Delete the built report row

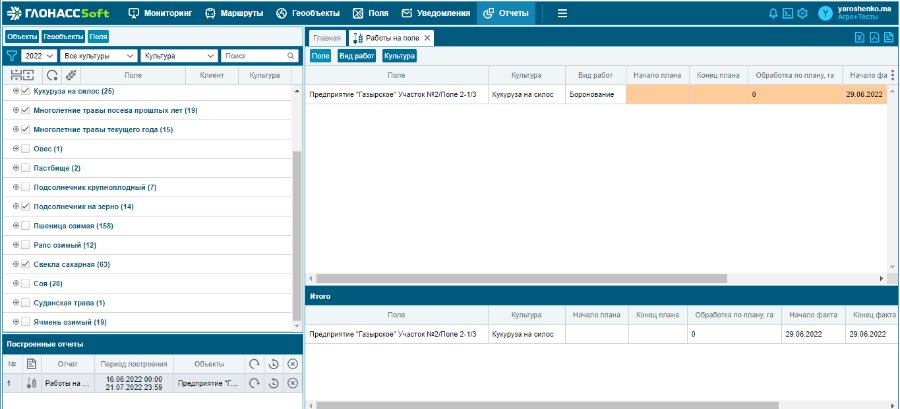pyautogui.click(x=292, y=383)
